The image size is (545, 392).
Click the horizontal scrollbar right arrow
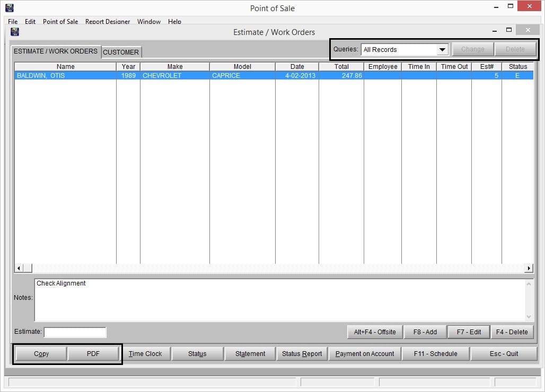[529, 269]
